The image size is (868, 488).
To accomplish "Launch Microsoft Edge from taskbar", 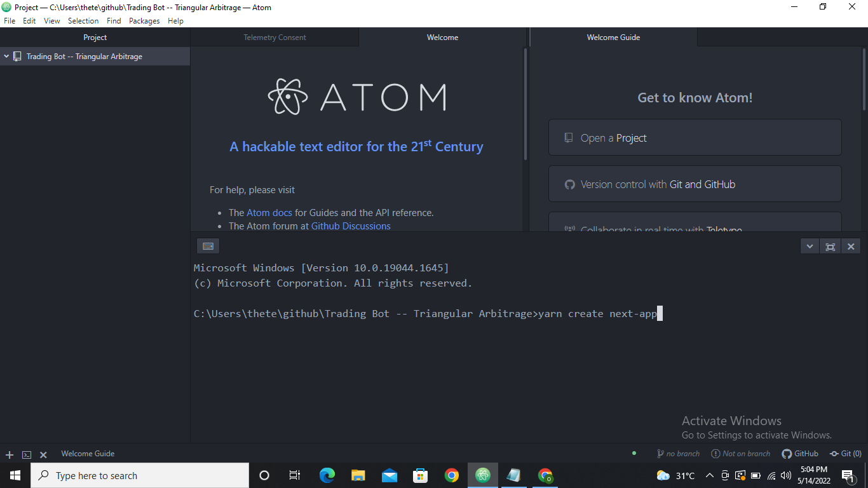I will 327,475.
